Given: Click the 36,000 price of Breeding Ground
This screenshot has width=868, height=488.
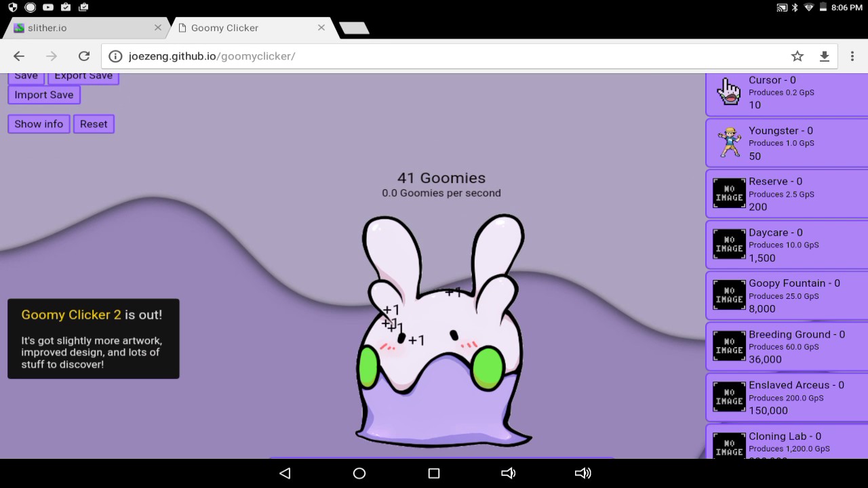Looking at the screenshot, I should click(x=765, y=360).
